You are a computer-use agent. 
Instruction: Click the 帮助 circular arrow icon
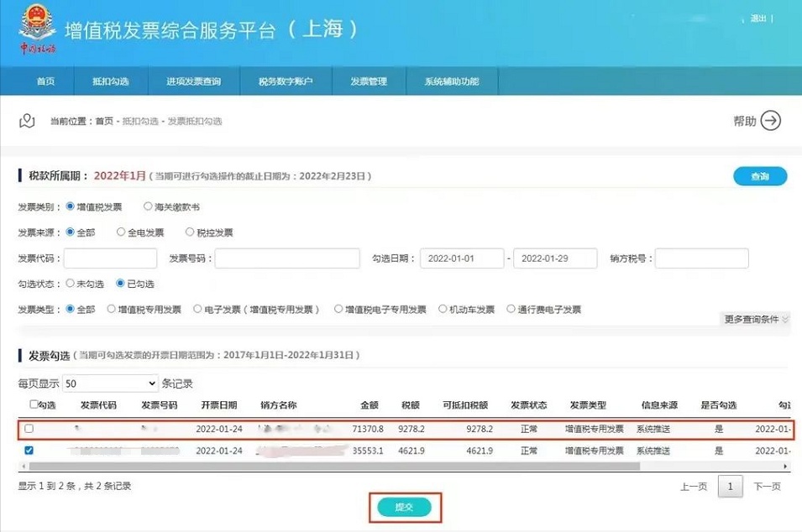[770, 121]
